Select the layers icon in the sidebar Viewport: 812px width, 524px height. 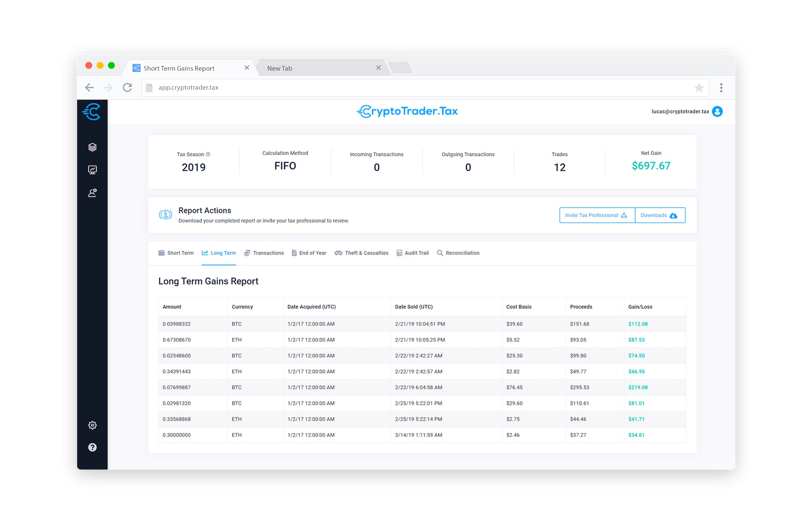click(x=93, y=147)
